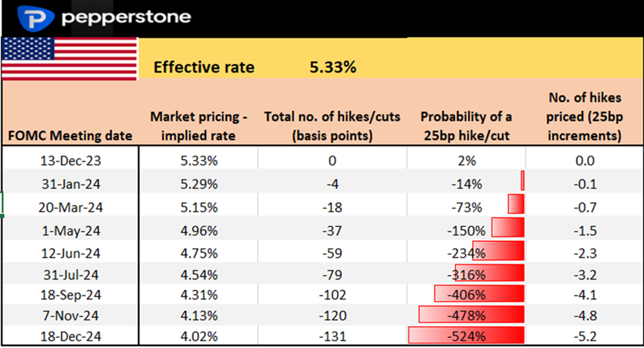Click the red data bar showing -524%
Screen dimensions: 644x348
click(x=466, y=335)
